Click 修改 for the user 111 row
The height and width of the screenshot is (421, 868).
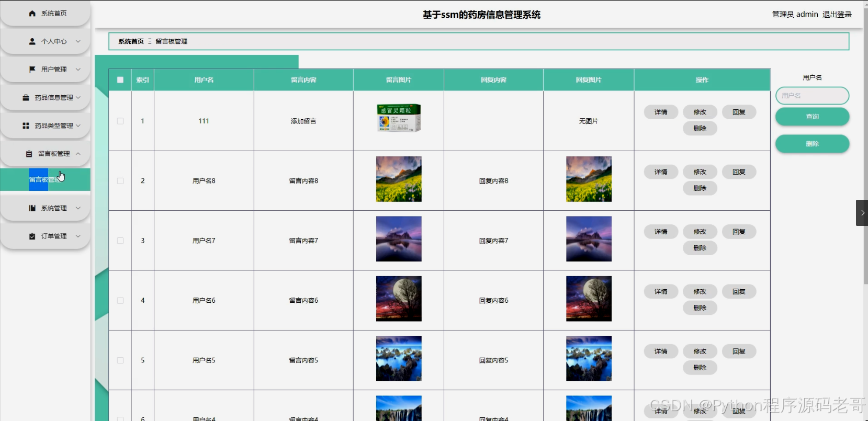pyautogui.click(x=700, y=112)
